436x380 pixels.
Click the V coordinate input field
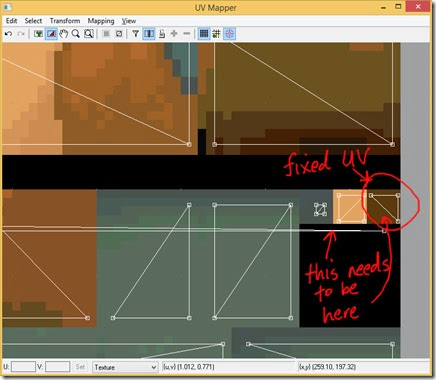[57, 367]
